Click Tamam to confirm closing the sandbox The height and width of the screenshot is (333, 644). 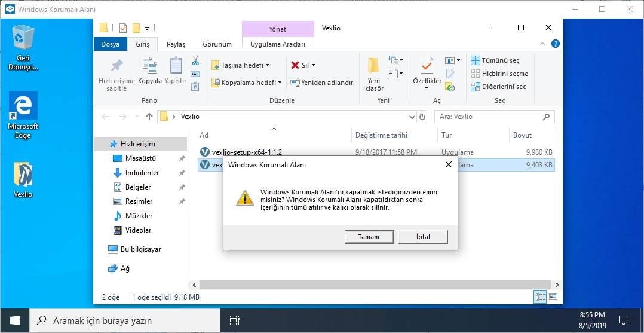pos(369,237)
